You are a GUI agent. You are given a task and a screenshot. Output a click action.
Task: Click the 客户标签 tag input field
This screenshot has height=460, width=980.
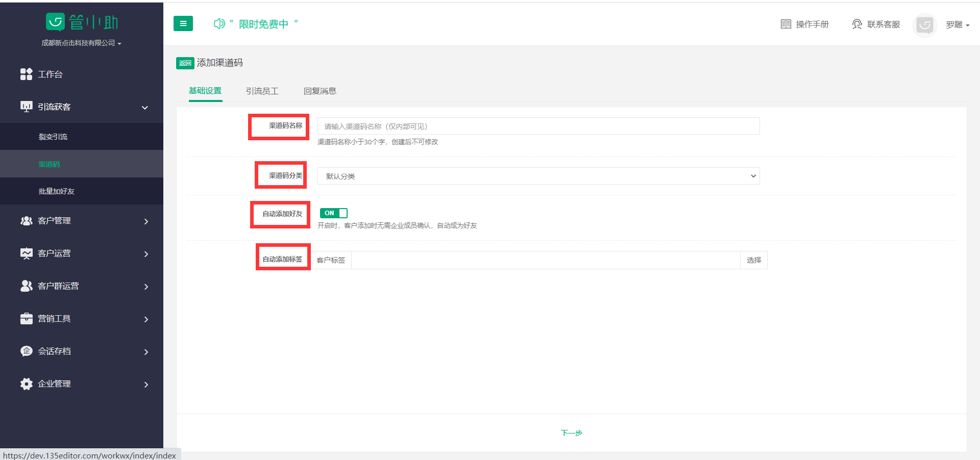[x=546, y=260]
